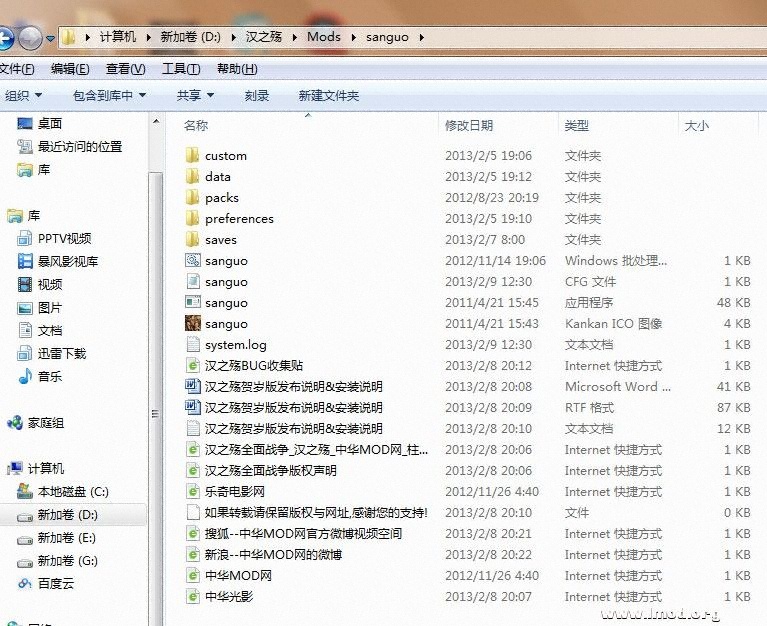
Task: Select 新加卷 (E:) drive in navigation tree
Action: [67, 538]
